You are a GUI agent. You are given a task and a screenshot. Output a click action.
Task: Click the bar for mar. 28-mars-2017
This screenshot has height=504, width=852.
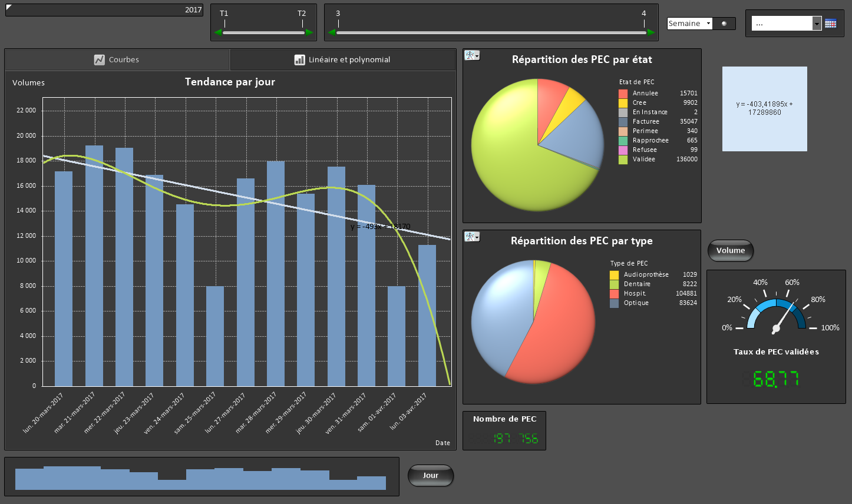pyautogui.click(x=276, y=274)
